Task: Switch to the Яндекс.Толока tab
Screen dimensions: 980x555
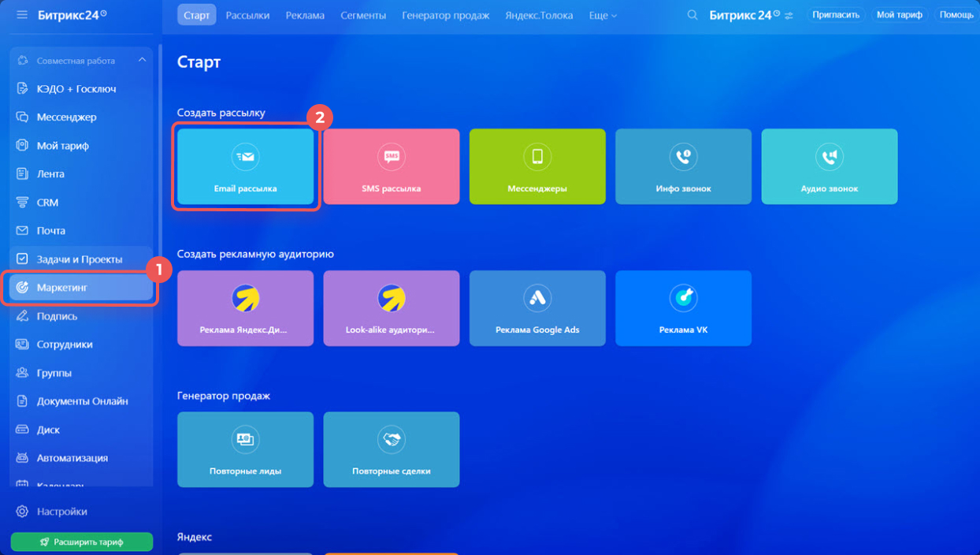Action: coord(539,15)
